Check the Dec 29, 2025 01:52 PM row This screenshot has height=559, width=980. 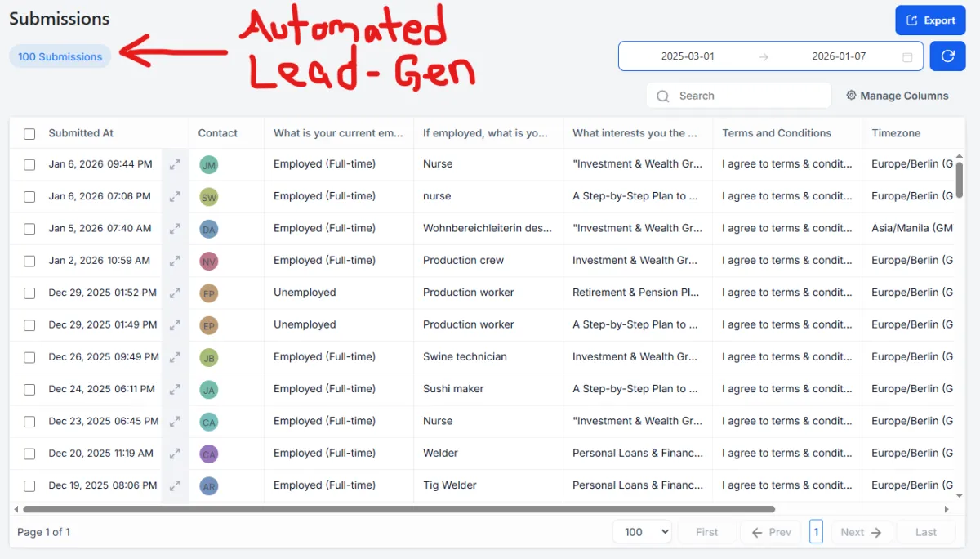click(x=29, y=293)
